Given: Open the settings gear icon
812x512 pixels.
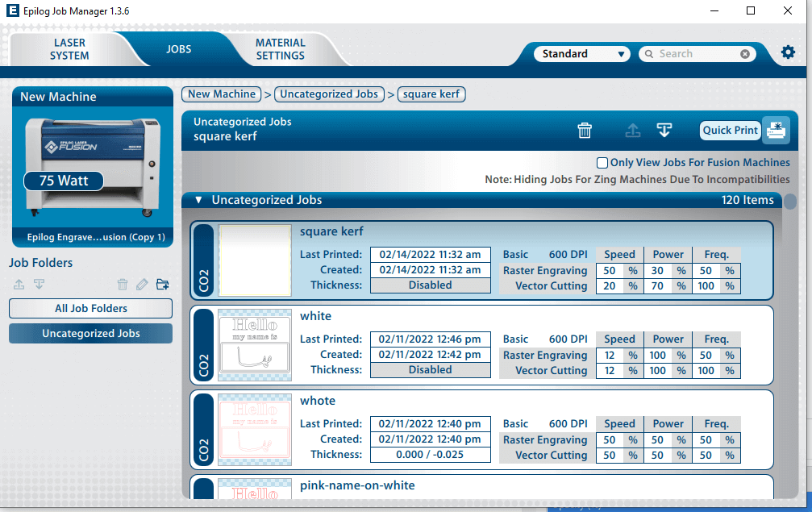Looking at the screenshot, I should point(788,52).
